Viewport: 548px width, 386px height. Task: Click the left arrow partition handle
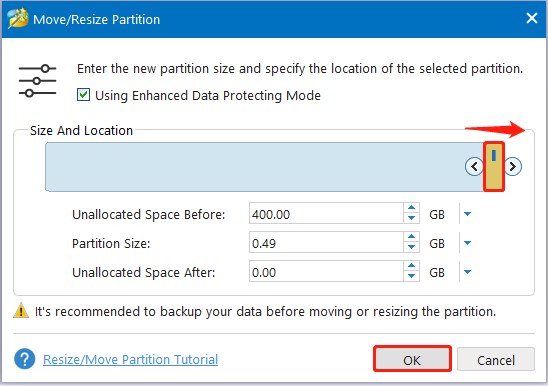coord(474,166)
